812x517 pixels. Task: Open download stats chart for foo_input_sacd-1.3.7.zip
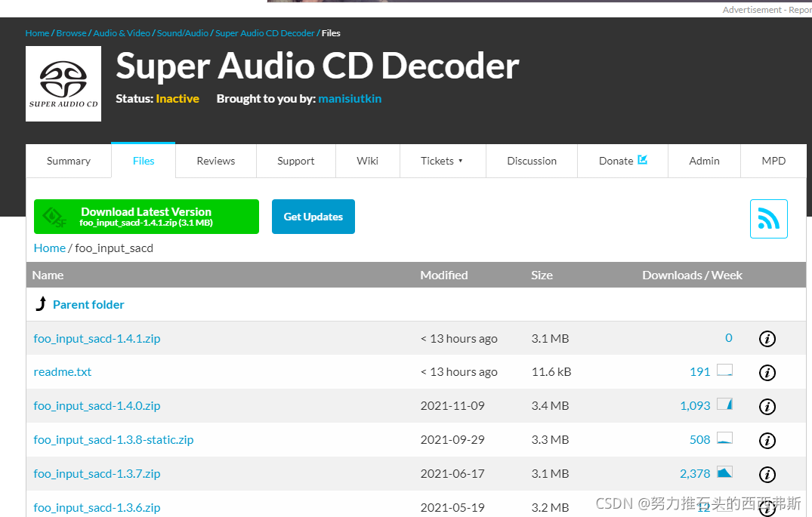(x=724, y=472)
